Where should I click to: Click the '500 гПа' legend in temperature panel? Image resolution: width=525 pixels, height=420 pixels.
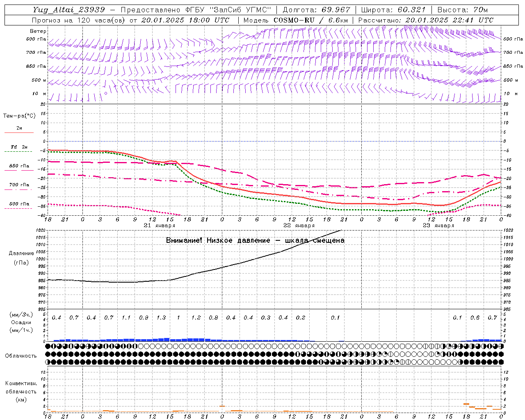coord(19,204)
